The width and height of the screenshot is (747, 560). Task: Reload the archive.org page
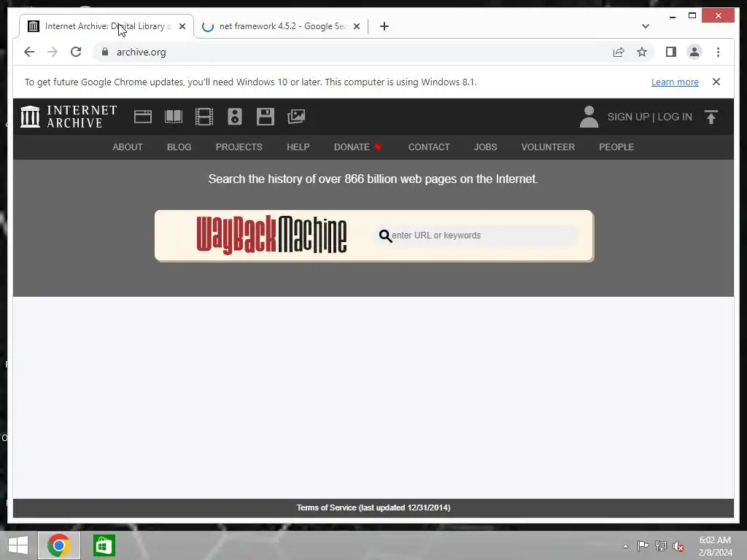click(76, 52)
